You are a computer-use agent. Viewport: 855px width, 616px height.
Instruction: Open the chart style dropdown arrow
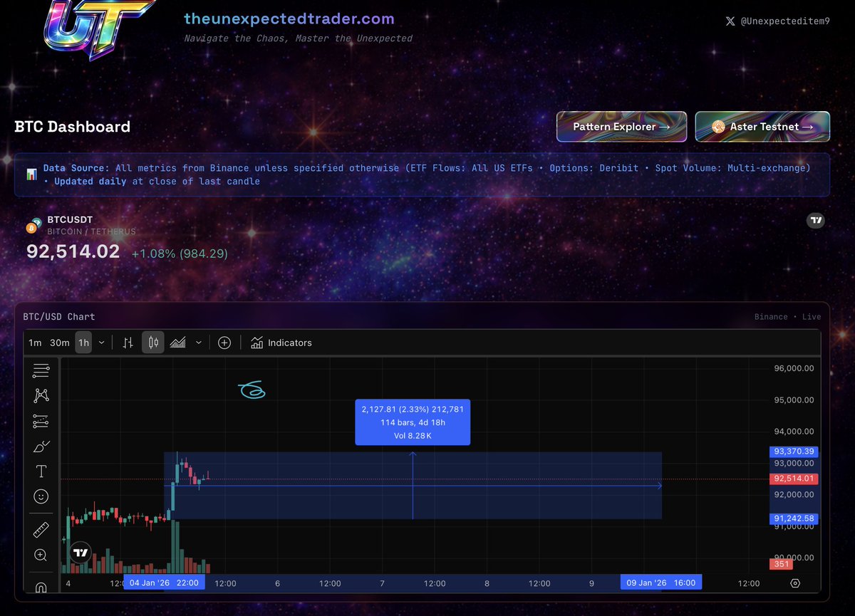coord(199,343)
